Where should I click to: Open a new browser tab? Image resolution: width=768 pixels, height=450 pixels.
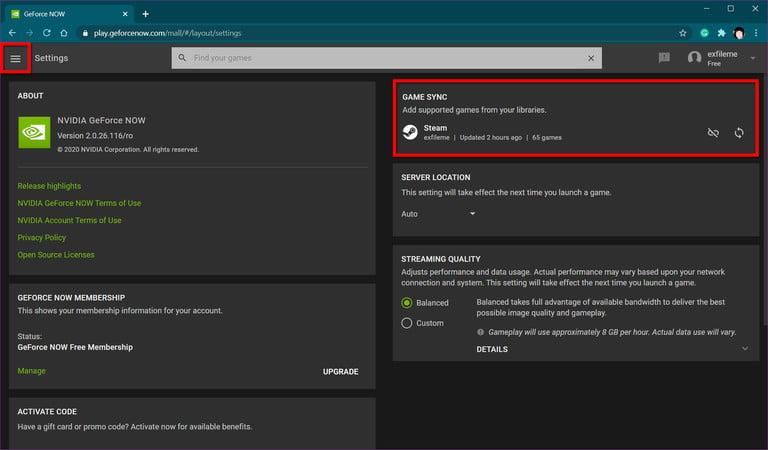(145, 14)
